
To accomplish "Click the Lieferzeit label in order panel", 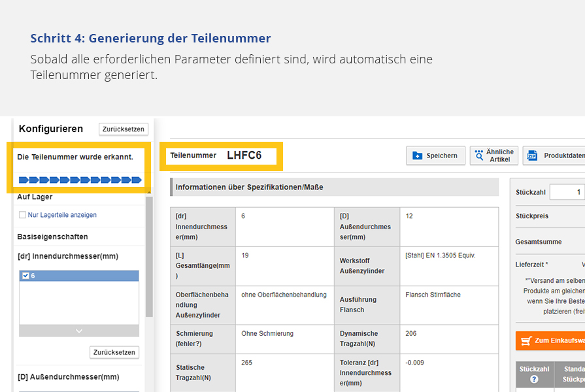I will coord(531,265).
